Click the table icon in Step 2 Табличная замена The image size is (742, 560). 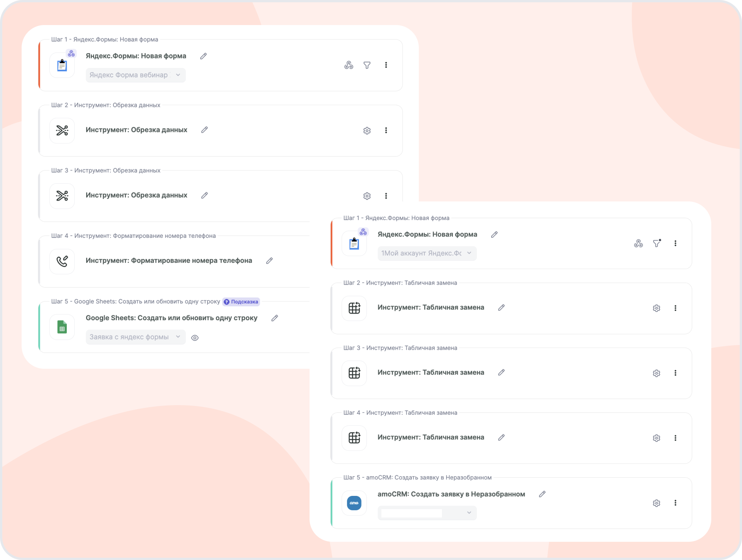(x=354, y=308)
